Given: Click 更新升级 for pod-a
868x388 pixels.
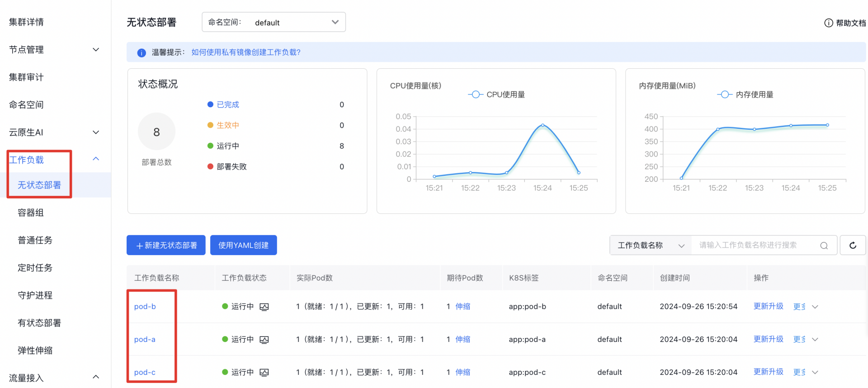Looking at the screenshot, I should tap(769, 339).
